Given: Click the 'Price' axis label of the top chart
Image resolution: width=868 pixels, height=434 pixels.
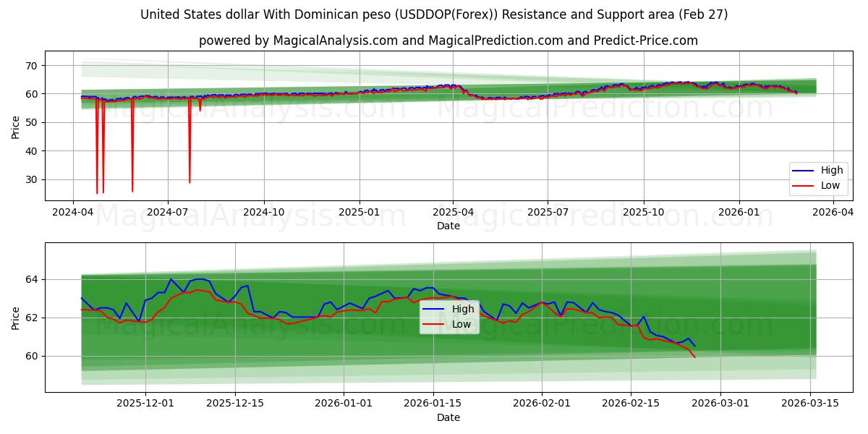Looking at the screenshot, I should tap(16, 127).
